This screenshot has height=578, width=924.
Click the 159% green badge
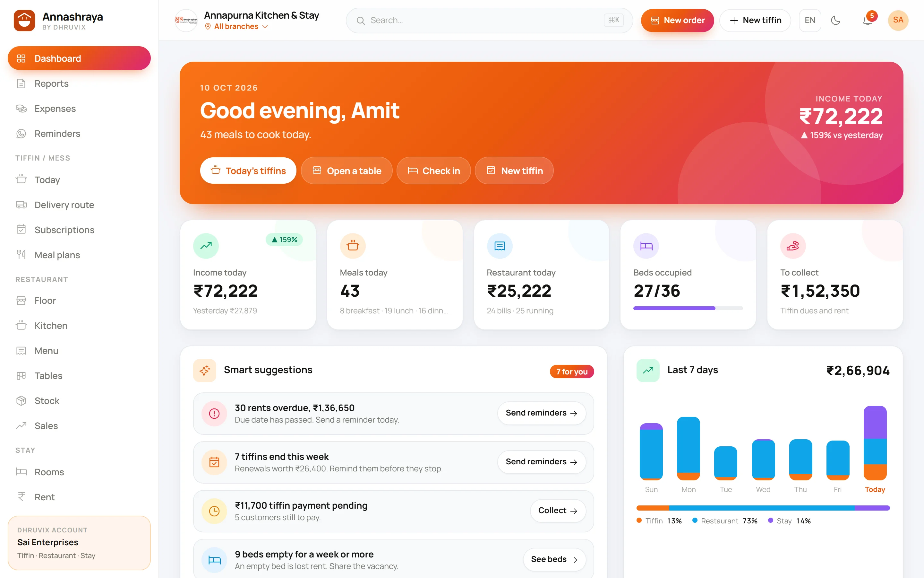click(285, 240)
